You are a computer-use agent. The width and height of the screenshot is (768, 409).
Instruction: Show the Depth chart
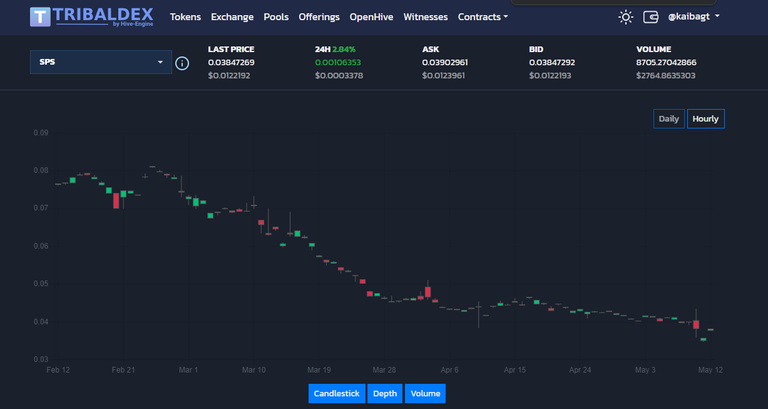[x=385, y=393]
